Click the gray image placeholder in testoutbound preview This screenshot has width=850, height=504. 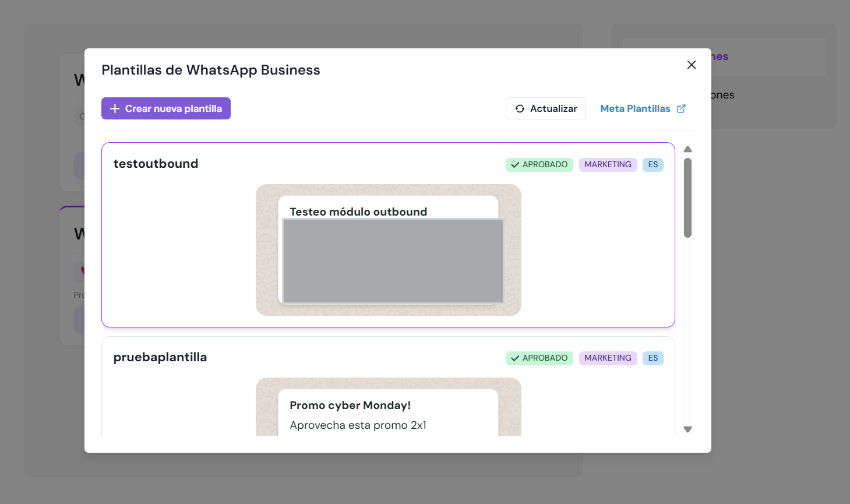(x=393, y=261)
